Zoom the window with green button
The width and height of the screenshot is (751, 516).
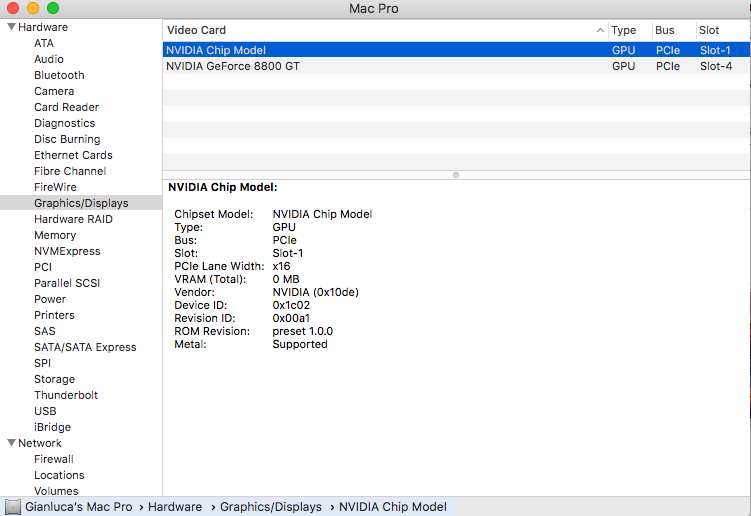click(53, 8)
